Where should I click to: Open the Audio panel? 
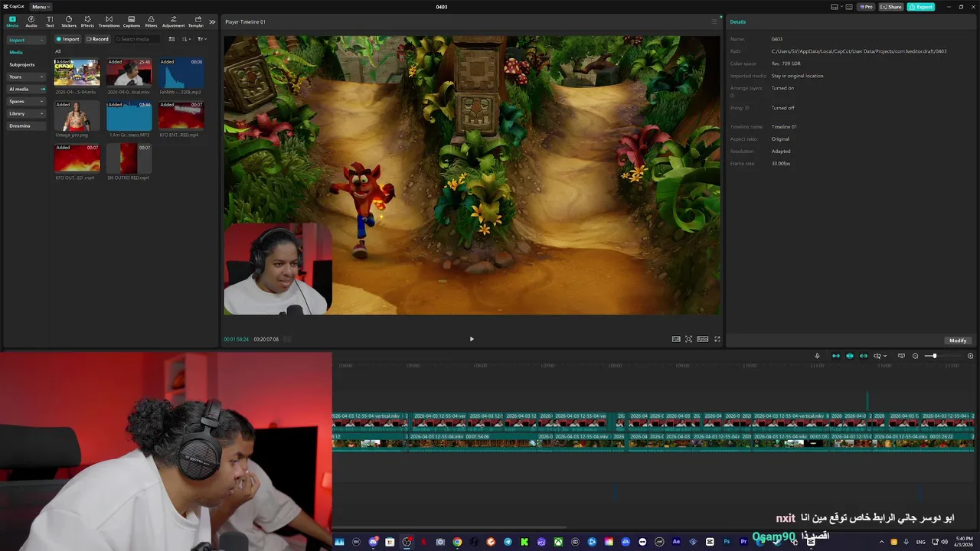point(31,21)
